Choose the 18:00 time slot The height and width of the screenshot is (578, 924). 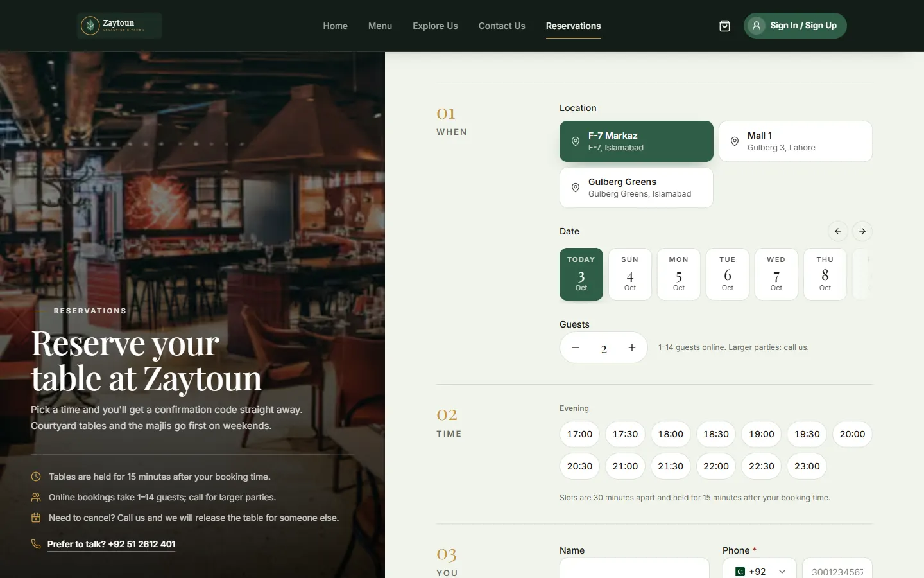[671, 434]
